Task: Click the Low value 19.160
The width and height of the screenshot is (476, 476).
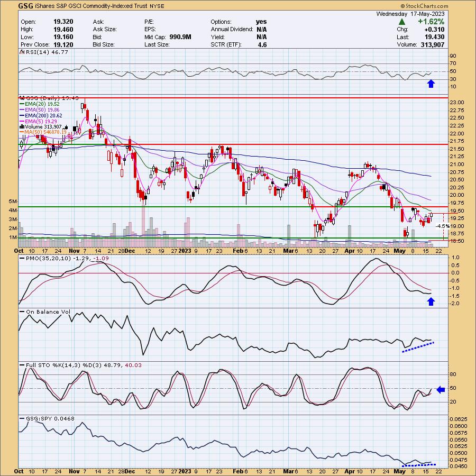Action: [63, 36]
